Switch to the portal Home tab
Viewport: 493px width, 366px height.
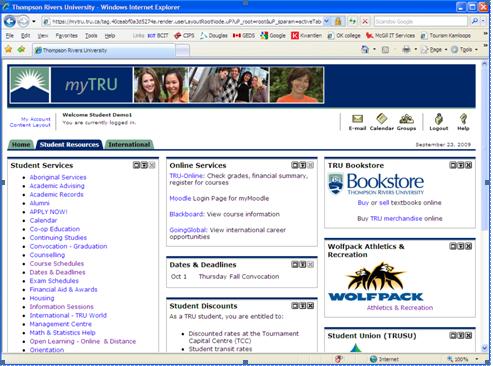[21, 144]
